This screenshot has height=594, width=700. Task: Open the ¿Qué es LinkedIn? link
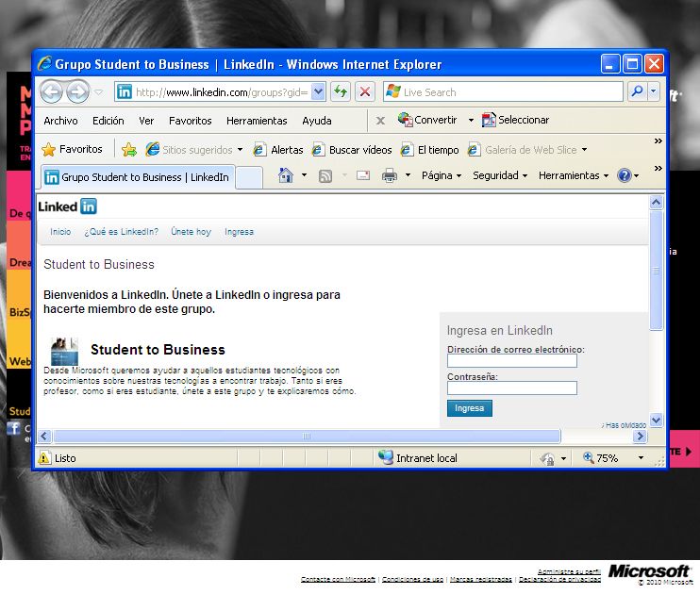[x=121, y=232]
